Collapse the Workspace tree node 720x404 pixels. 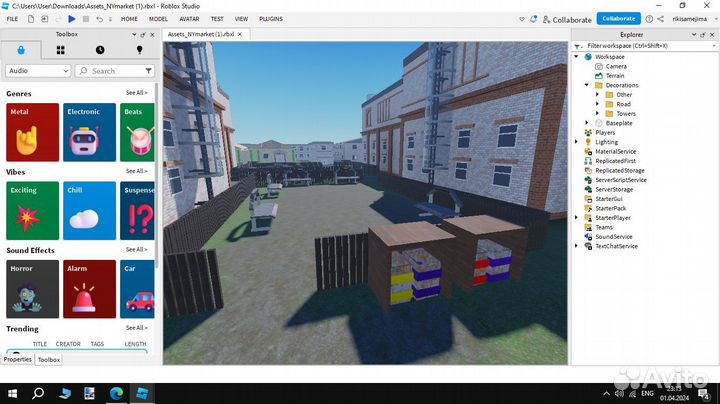576,57
